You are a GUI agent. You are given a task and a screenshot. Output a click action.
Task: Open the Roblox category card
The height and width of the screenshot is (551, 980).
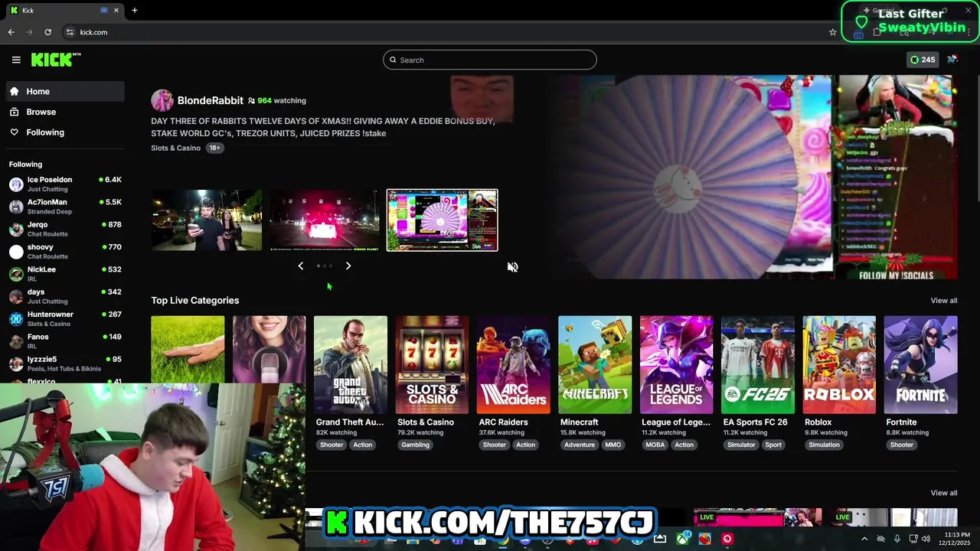[839, 365]
